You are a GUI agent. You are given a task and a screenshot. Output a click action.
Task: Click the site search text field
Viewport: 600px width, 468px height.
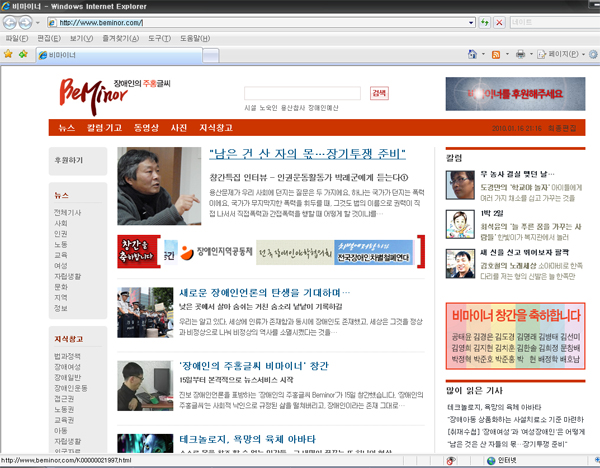click(302, 93)
